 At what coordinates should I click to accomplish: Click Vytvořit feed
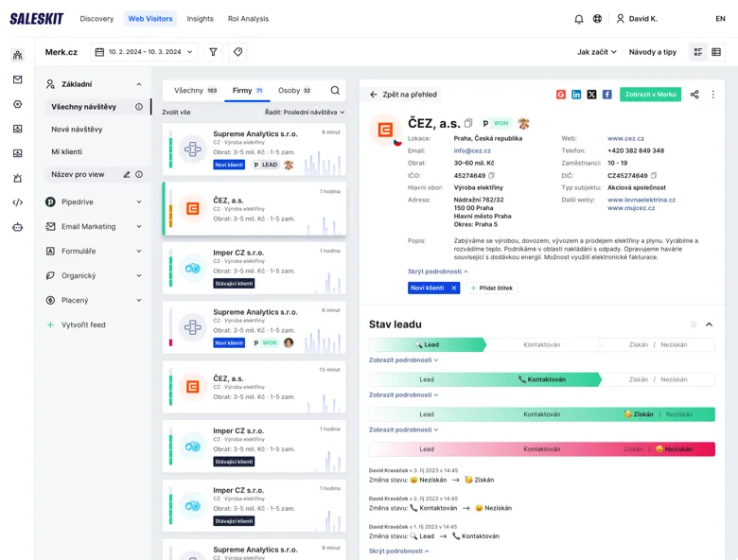point(77,324)
